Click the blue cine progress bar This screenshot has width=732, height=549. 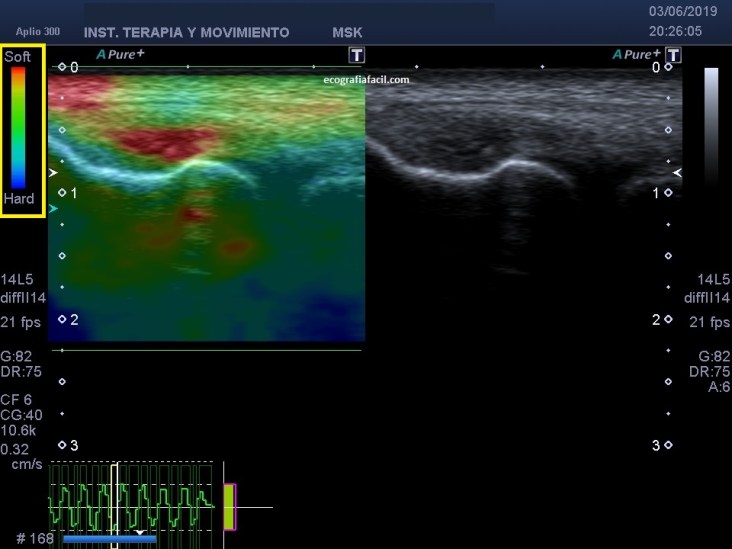coord(109,538)
